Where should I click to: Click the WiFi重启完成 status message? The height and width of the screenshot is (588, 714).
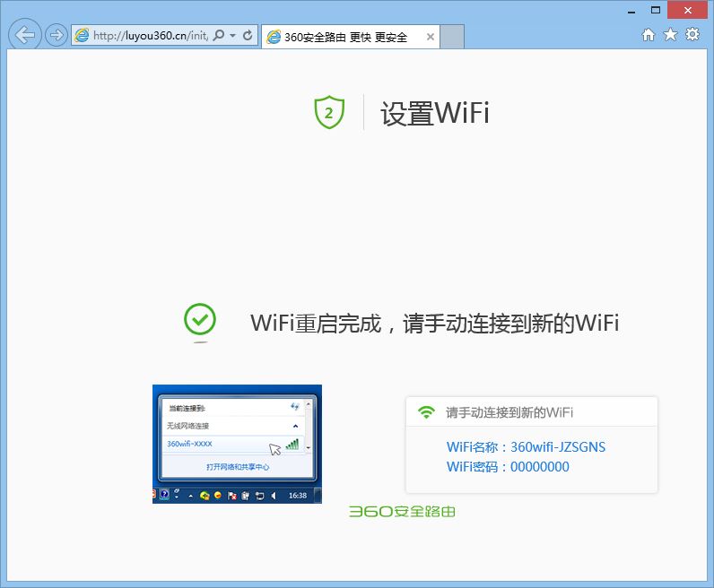434,323
